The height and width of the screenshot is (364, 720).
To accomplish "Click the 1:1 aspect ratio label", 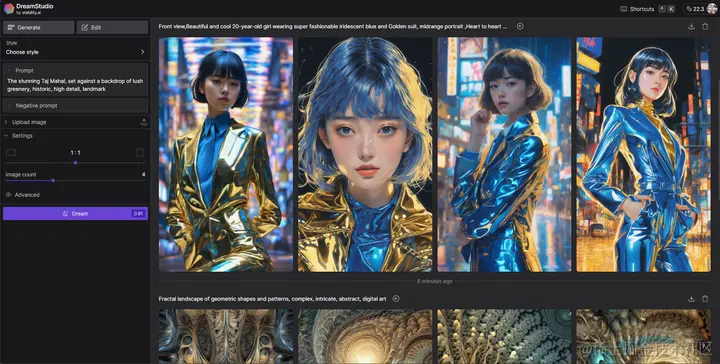I will click(75, 152).
